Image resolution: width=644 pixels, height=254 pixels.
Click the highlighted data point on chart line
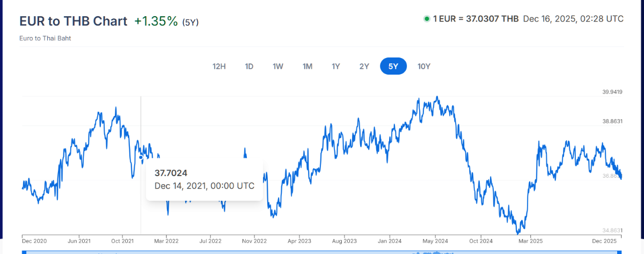point(141,157)
